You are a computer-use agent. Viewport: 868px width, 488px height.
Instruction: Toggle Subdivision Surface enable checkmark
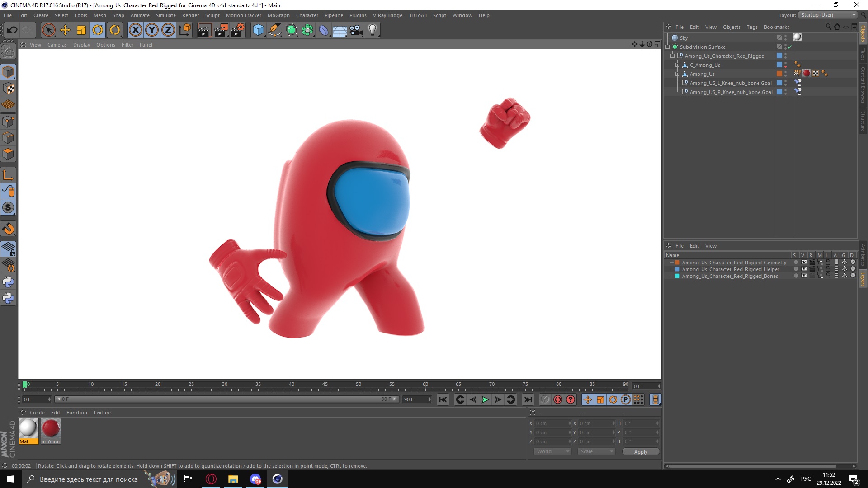[790, 47]
